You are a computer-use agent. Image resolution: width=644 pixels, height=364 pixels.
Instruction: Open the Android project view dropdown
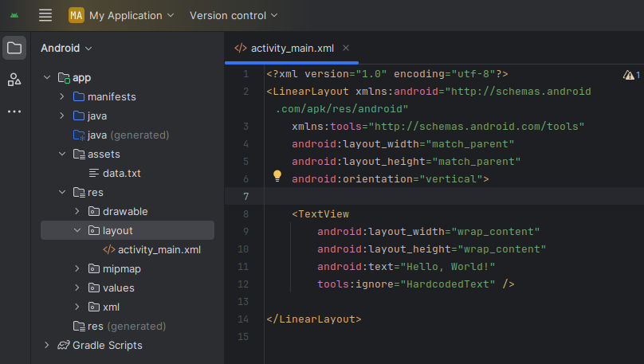coord(66,48)
